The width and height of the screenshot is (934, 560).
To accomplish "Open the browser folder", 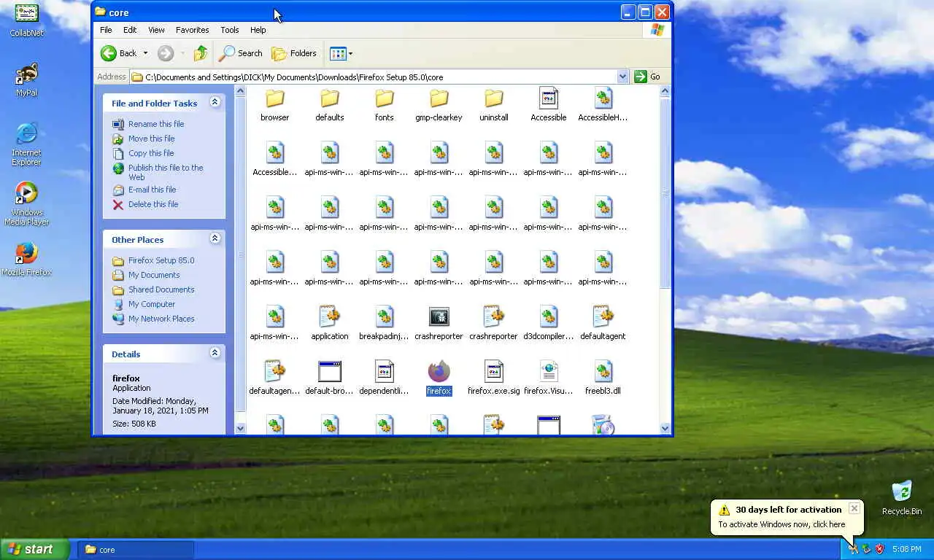I will pyautogui.click(x=274, y=105).
